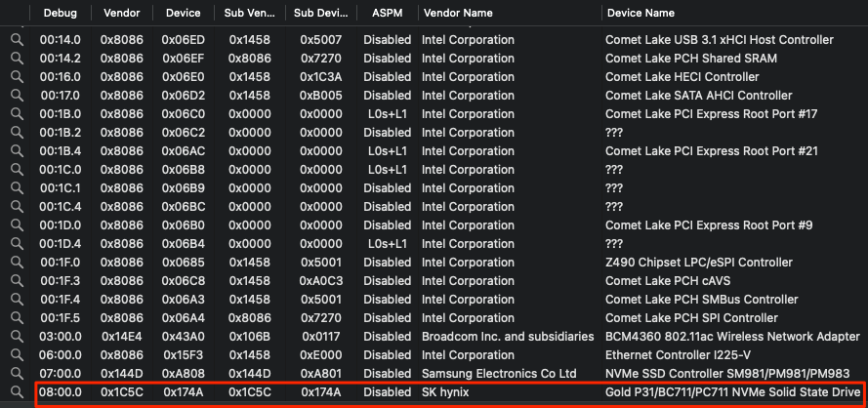The height and width of the screenshot is (408, 868).
Task: Select Comet Lake SATA AHCI Controller entry
Action: (699, 96)
